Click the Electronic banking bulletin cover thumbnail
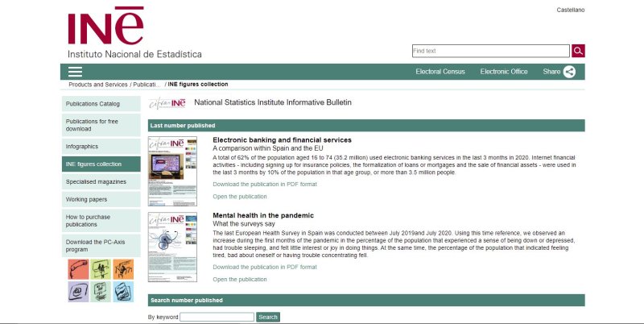 tap(171, 171)
